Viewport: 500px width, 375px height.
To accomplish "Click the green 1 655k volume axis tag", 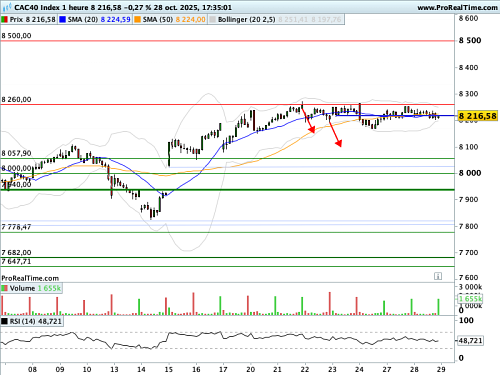I will click(x=470, y=299).
